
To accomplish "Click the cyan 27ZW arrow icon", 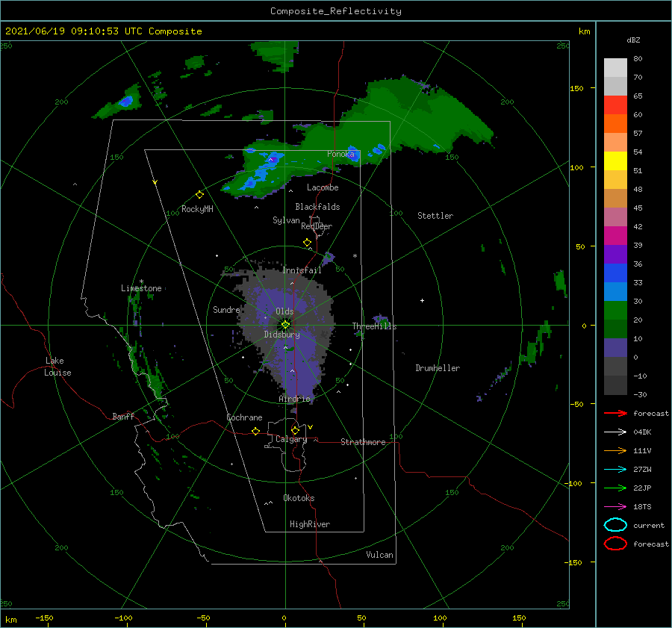I will (x=615, y=470).
